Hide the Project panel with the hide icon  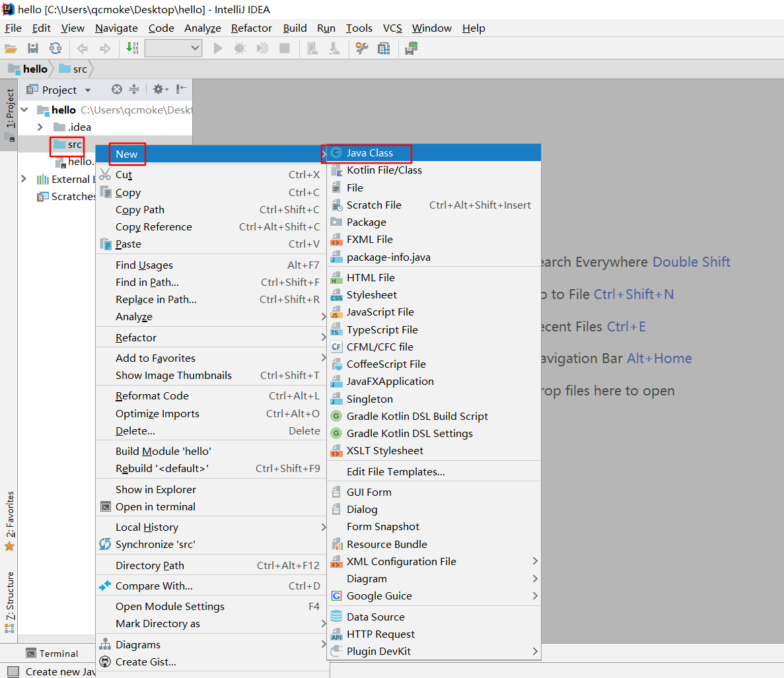point(181,89)
